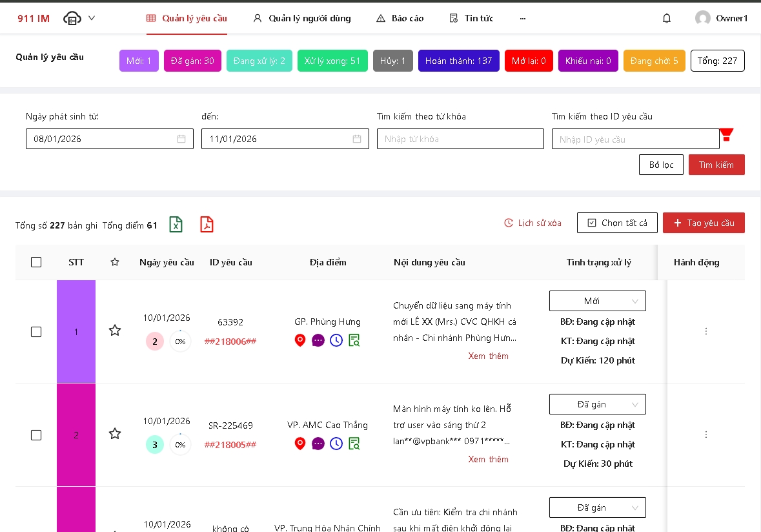Click the ##218005## ticket code
Viewport: 761px width, 532px height.
[230, 445]
